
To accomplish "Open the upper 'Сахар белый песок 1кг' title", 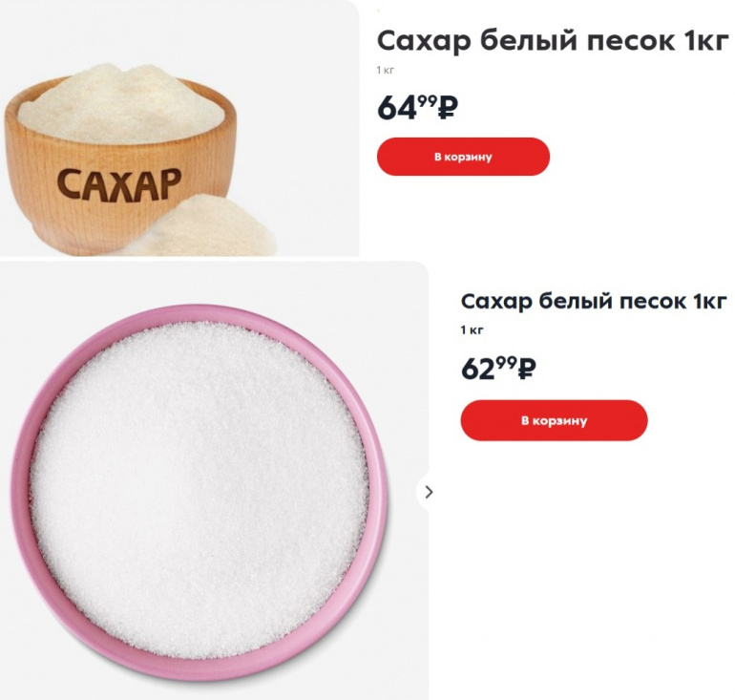I will [x=553, y=41].
